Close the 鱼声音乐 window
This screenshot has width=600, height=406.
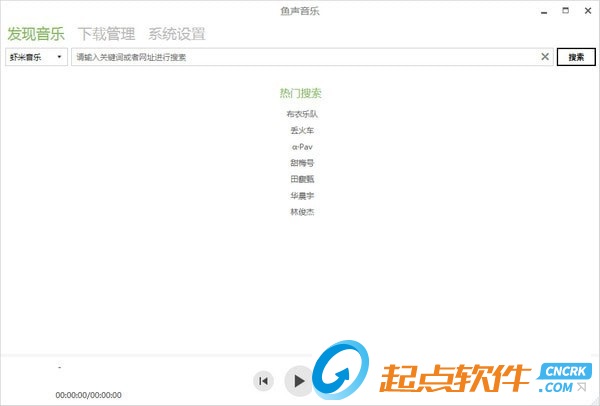(588, 11)
